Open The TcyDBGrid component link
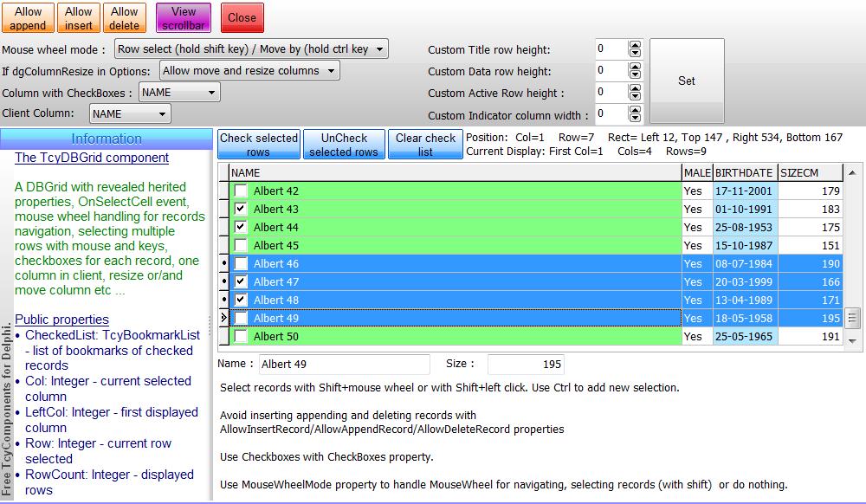The height and width of the screenshot is (504, 866). click(x=92, y=158)
